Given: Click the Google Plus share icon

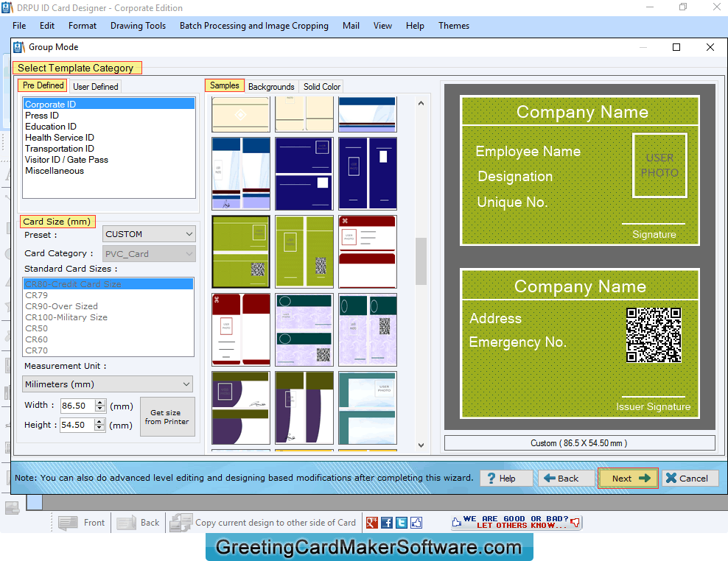Looking at the screenshot, I should pos(372,523).
